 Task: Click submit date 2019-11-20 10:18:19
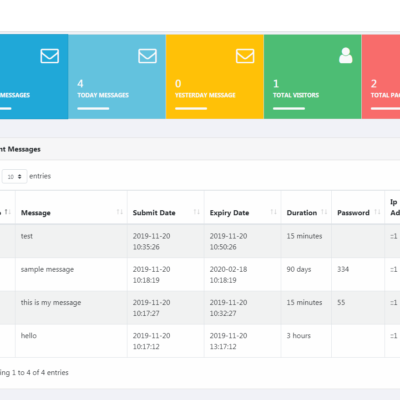click(151, 275)
